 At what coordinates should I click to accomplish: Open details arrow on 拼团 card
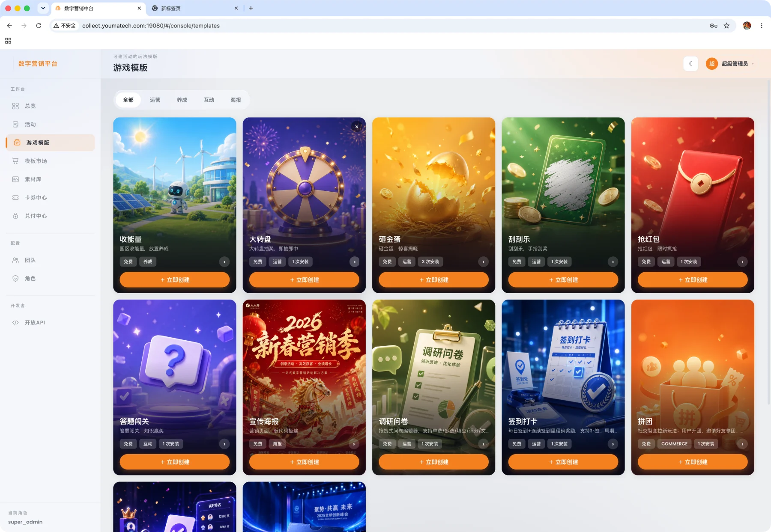tap(743, 444)
